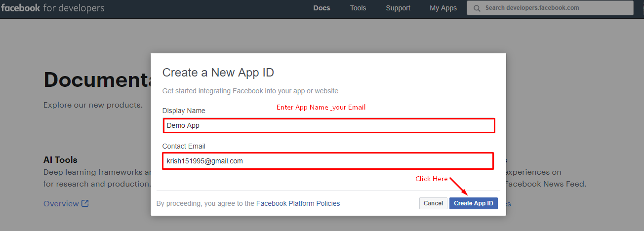Image resolution: width=644 pixels, height=231 pixels.
Task: Open the Tools menu in the header
Action: pyautogui.click(x=358, y=8)
